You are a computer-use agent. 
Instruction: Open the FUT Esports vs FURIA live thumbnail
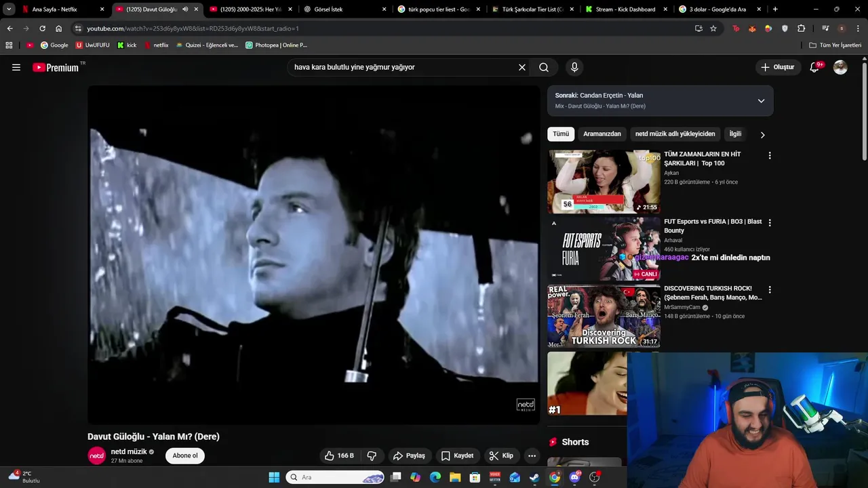tap(604, 249)
